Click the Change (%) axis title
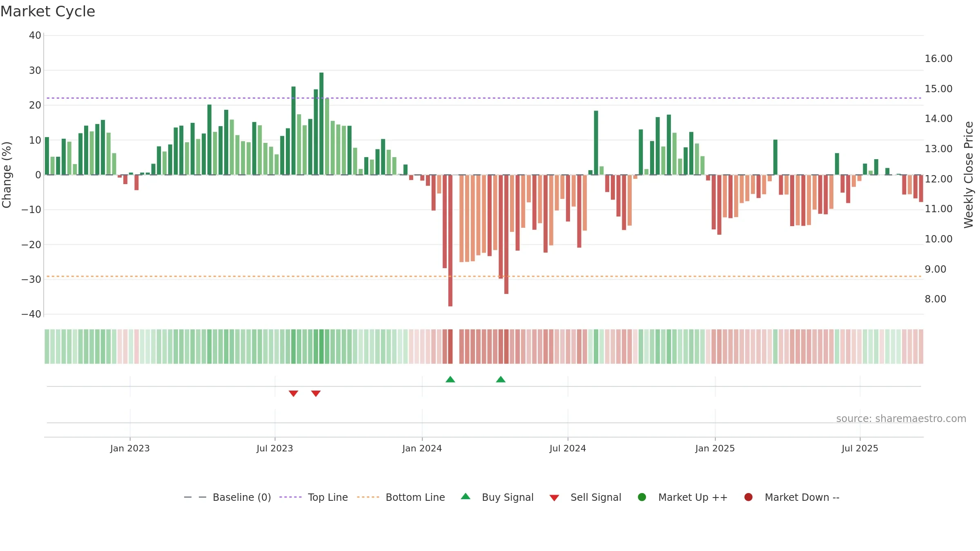 click(7, 175)
